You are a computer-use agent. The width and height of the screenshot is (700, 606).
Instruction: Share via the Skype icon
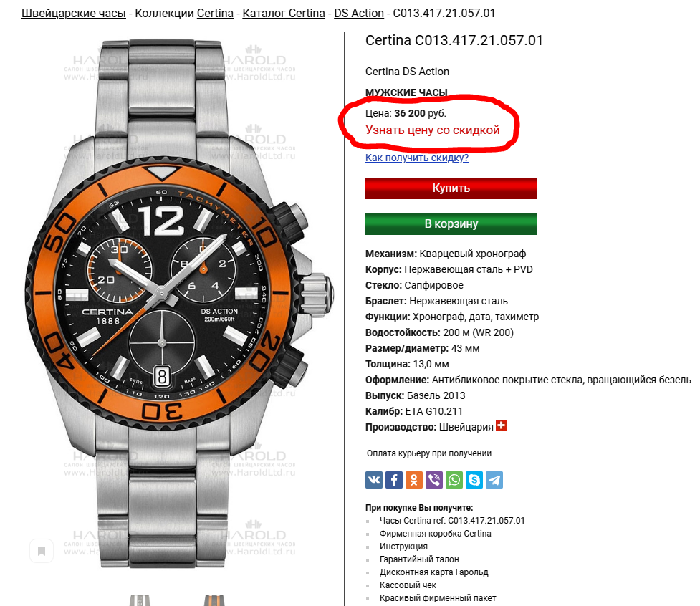474,480
